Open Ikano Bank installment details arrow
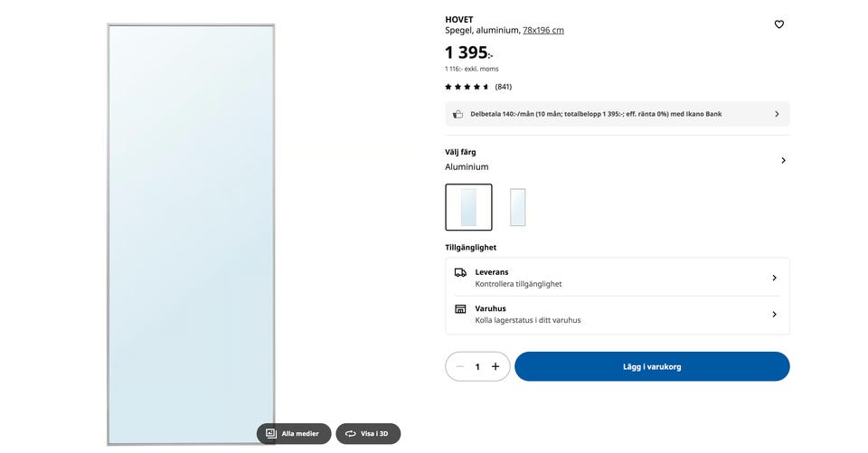This screenshot has width=868, height=453. (777, 114)
